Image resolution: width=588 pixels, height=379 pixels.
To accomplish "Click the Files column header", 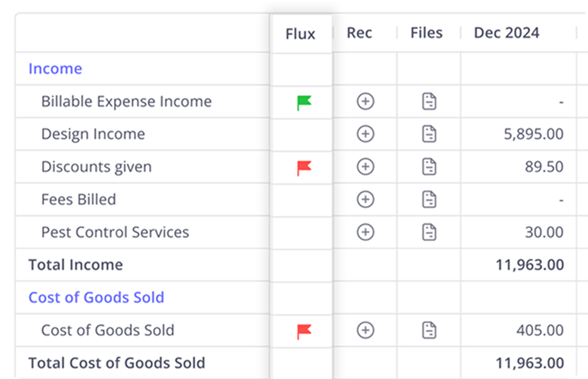I will (427, 33).
